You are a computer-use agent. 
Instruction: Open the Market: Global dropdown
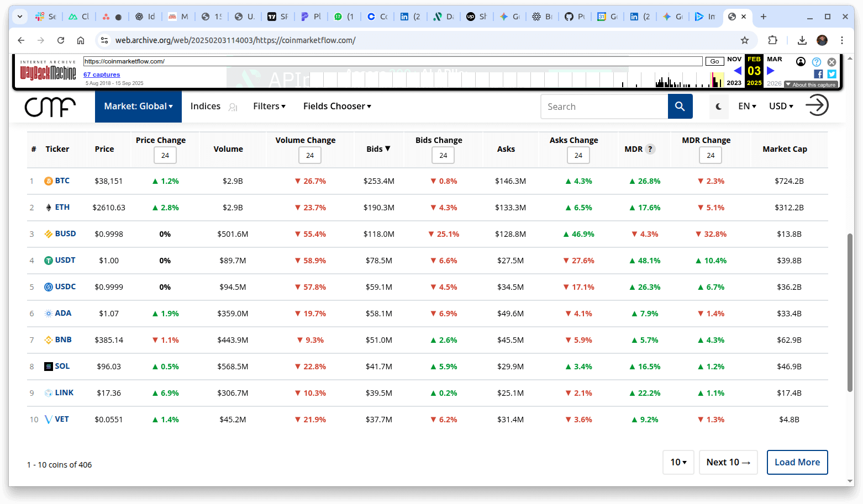click(x=138, y=107)
